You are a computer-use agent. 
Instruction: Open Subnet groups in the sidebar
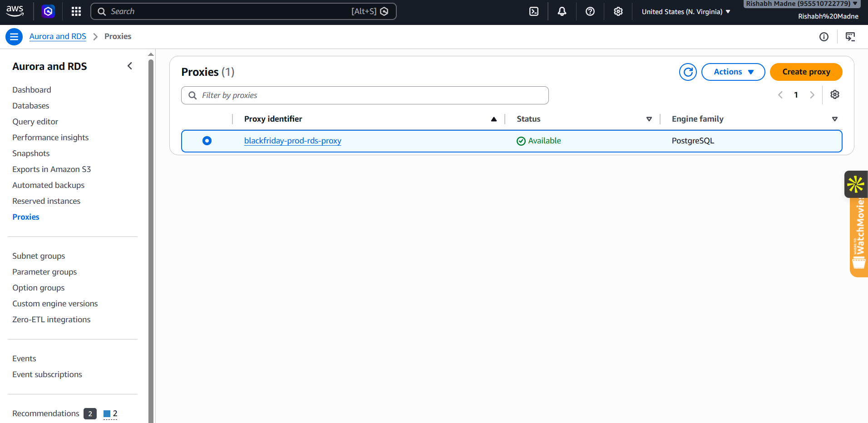pos(39,256)
